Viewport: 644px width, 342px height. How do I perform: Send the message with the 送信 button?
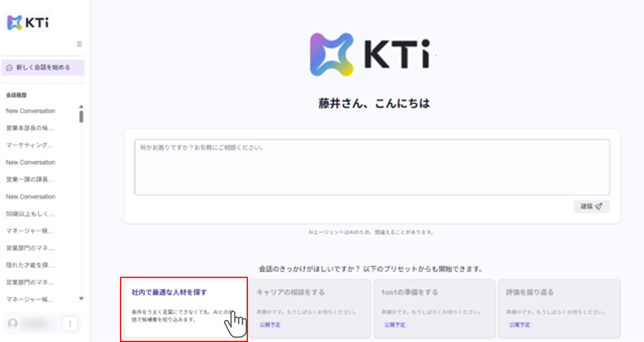pos(592,206)
